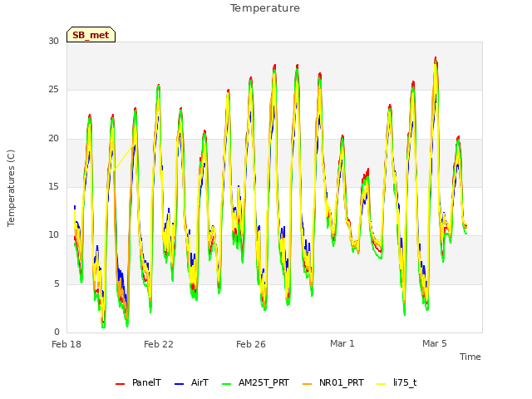
Task: Toggle the li75_t legend entry
Action: click(397, 383)
